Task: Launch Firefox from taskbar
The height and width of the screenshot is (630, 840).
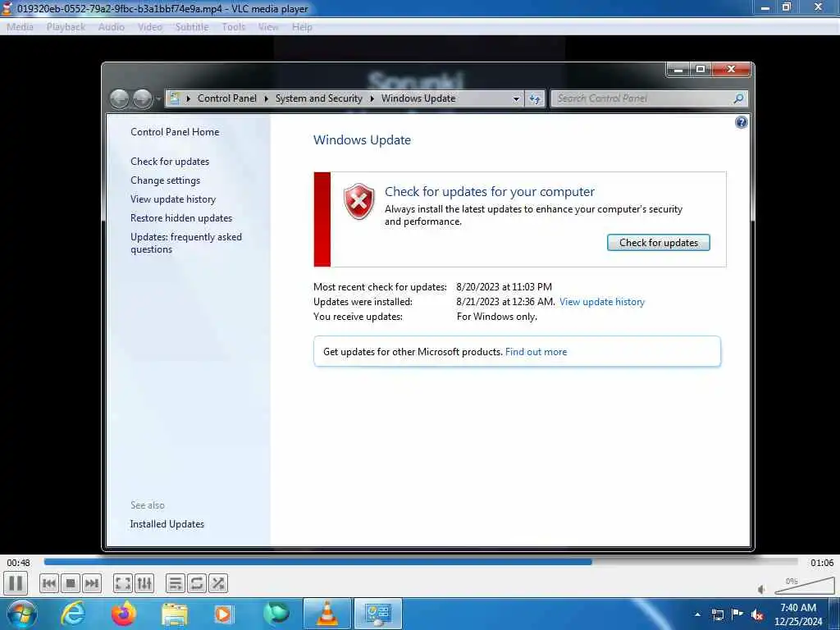Action: tap(124, 614)
